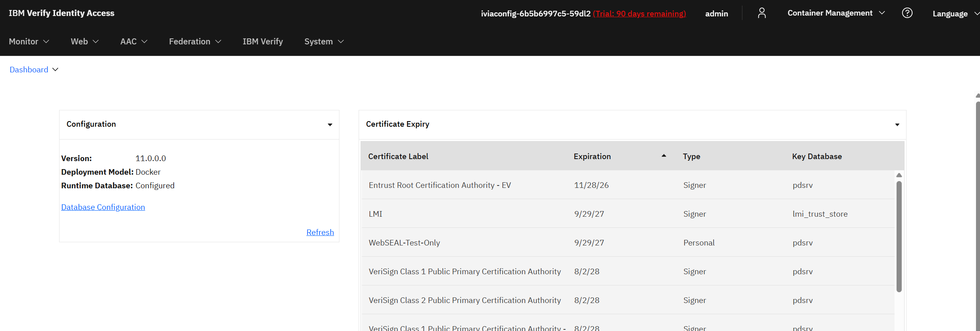Click the page vertical scrollbar
The height and width of the screenshot is (331, 980).
[x=978, y=216]
